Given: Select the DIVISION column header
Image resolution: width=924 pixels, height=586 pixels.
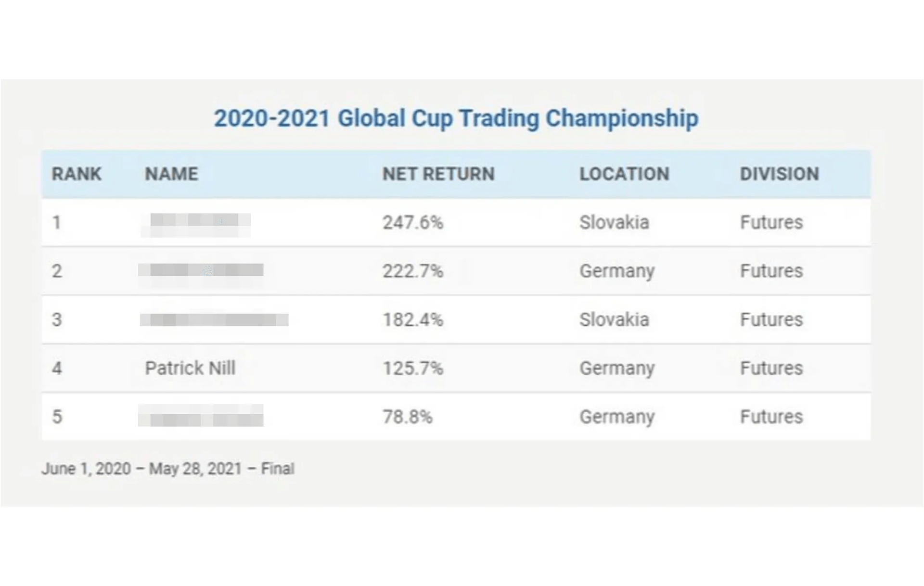Looking at the screenshot, I should [x=779, y=174].
